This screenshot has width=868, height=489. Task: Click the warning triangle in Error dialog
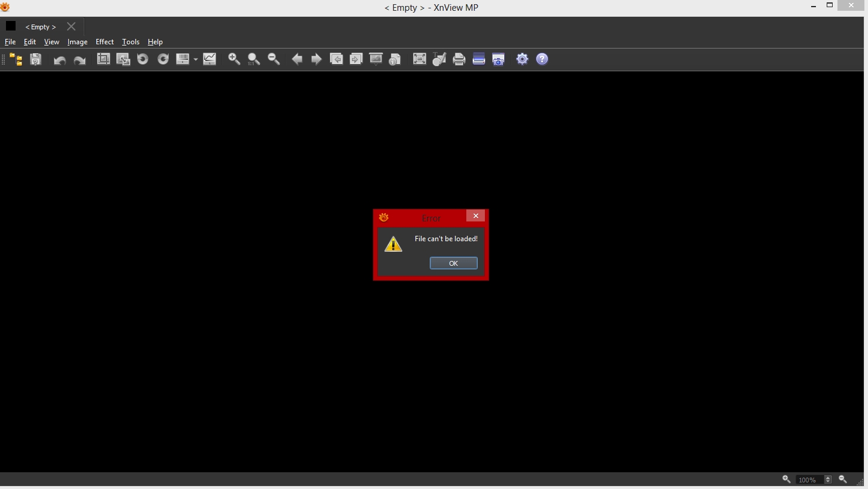point(393,244)
